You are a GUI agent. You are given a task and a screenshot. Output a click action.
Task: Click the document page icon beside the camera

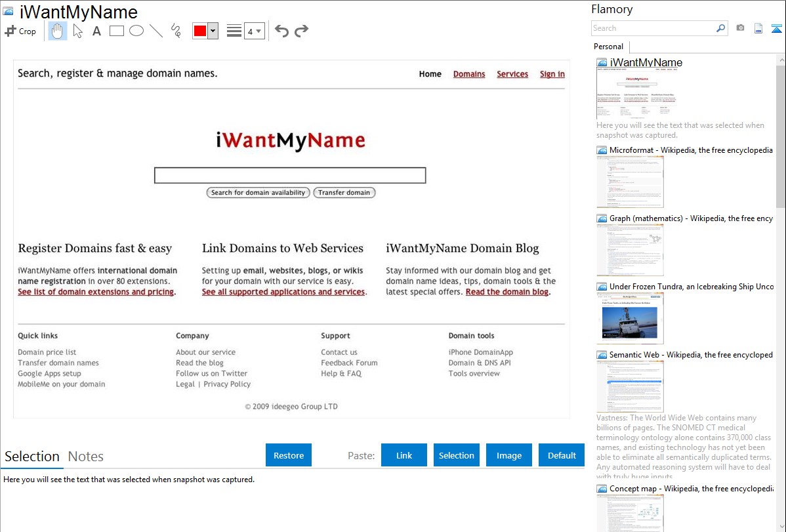coord(758,28)
